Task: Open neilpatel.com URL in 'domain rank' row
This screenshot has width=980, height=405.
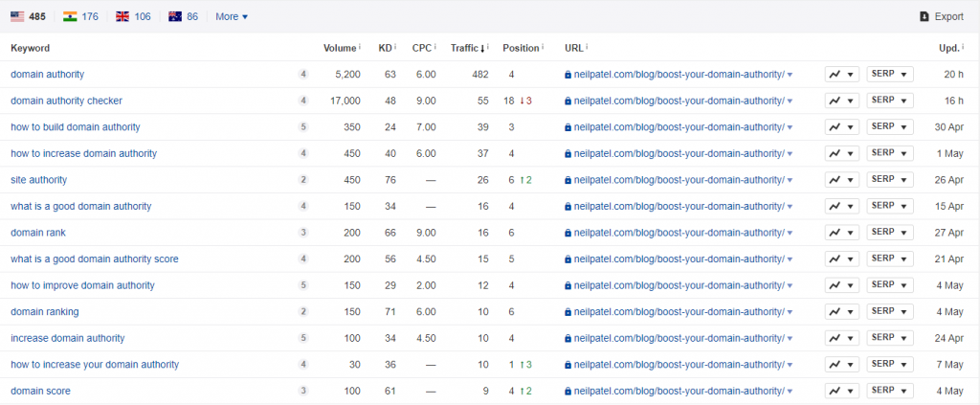Action: point(679,233)
